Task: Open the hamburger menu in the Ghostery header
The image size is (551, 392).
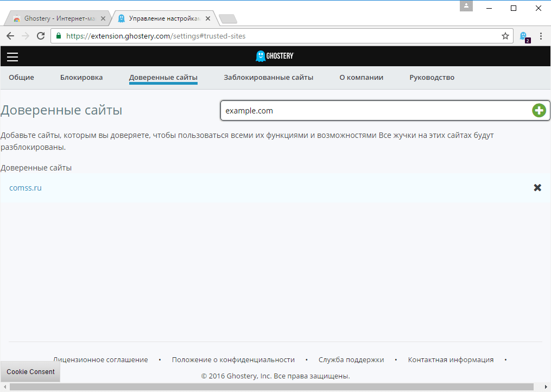Action: click(x=12, y=57)
